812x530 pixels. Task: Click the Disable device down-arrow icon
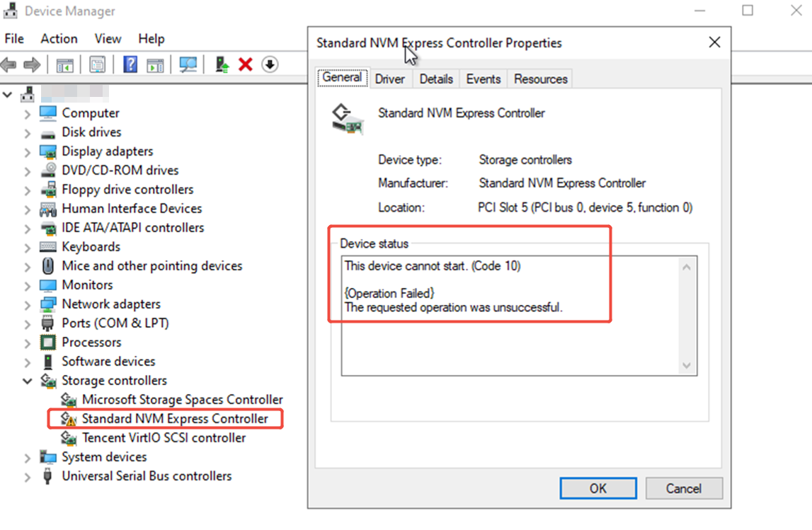[x=269, y=65]
